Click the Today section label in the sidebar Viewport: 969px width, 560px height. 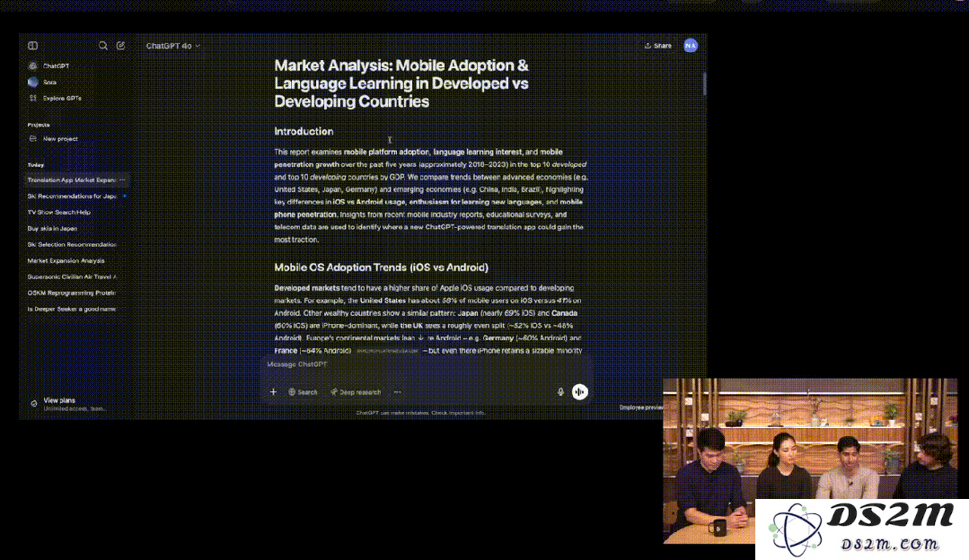(x=36, y=165)
